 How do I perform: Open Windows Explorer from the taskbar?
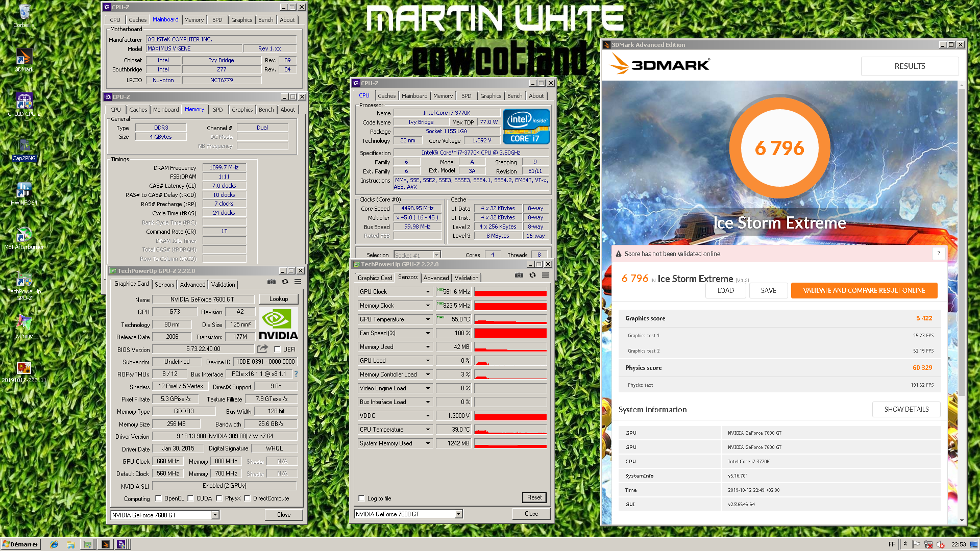pos(71,544)
